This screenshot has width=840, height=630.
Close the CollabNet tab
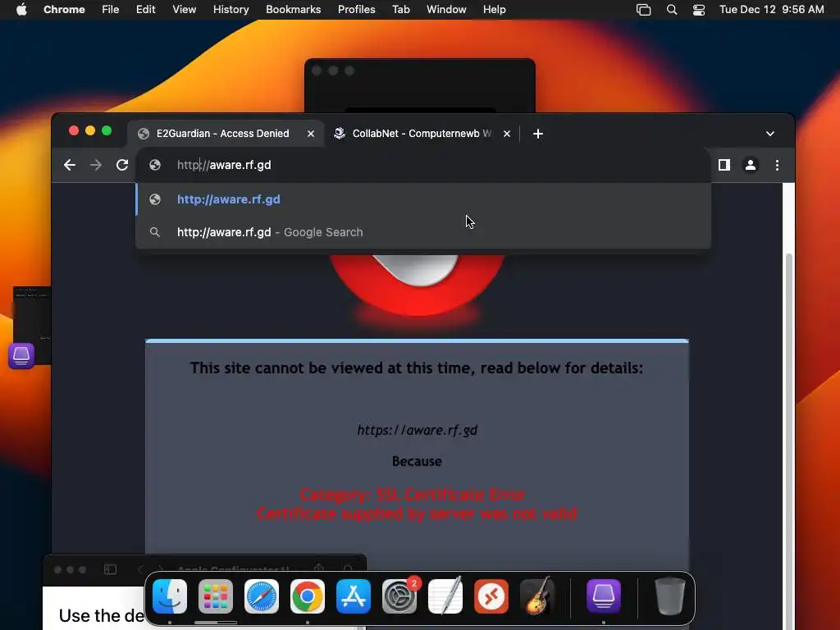(507, 134)
